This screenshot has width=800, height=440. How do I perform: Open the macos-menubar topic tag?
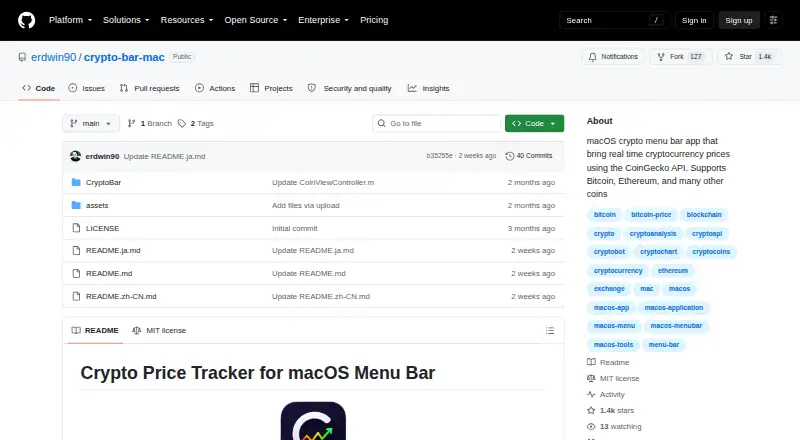tap(676, 326)
